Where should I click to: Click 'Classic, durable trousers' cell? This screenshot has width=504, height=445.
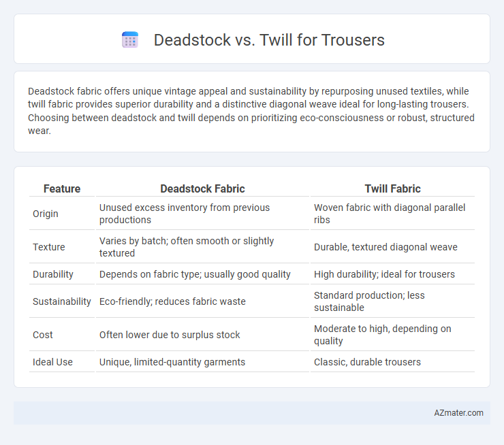(x=392, y=362)
